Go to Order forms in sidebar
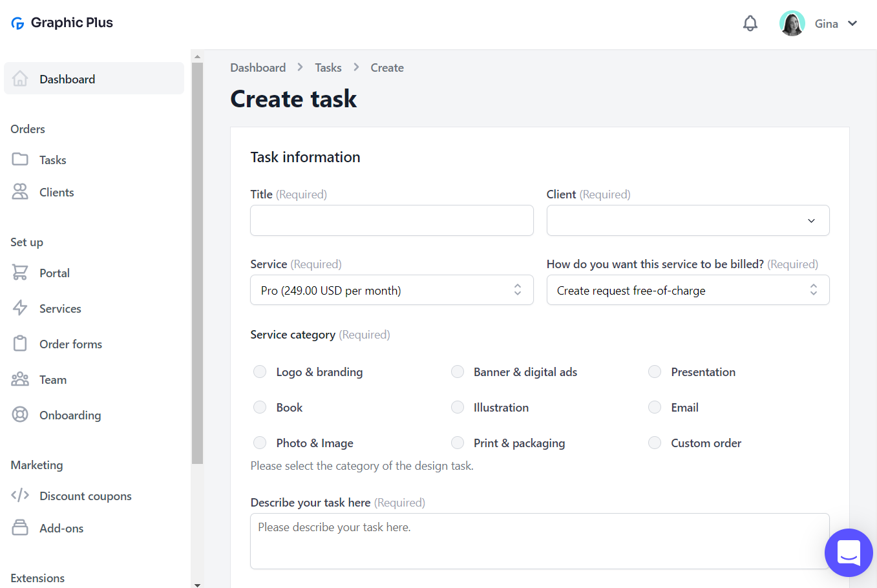The height and width of the screenshot is (588, 877). point(70,344)
